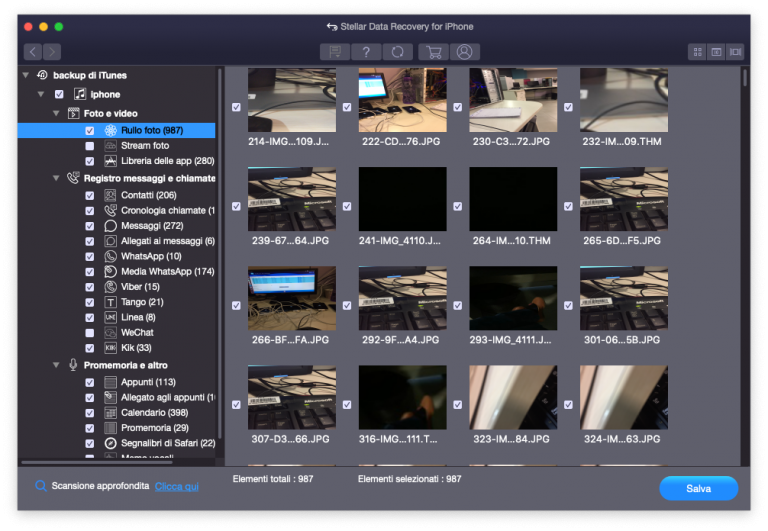Screen dimensions: 768x531
Task: Uncheck Libreria delle app checkbox
Action: click(x=90, y=161)
